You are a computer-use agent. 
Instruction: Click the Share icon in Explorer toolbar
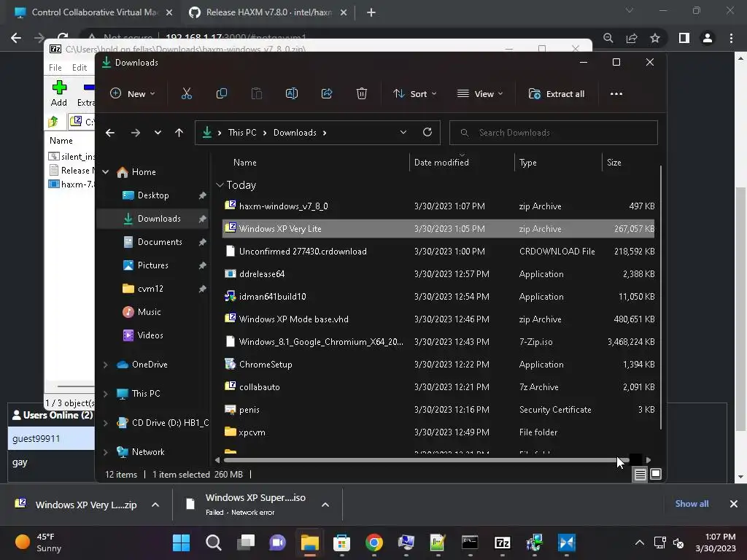tap(327, 94)
